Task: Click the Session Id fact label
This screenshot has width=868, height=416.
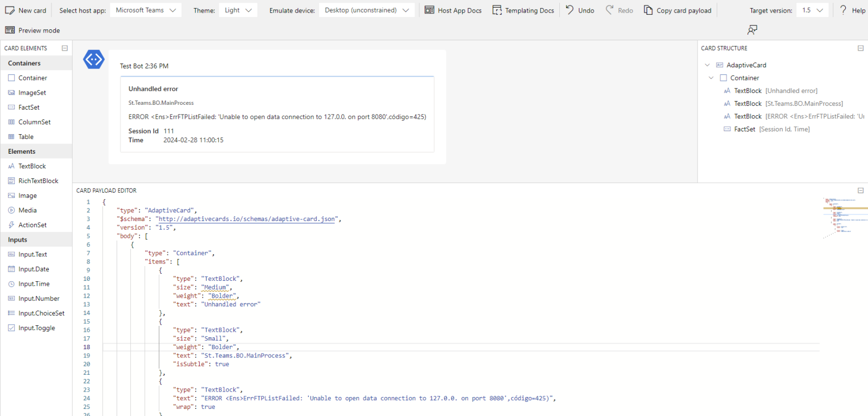Action: tap(143, 131)
